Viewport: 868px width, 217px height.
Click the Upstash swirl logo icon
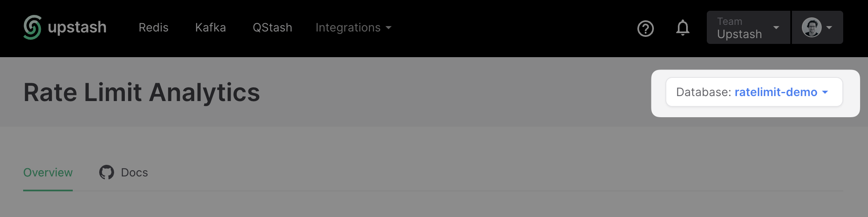click(x=32, y=27)
